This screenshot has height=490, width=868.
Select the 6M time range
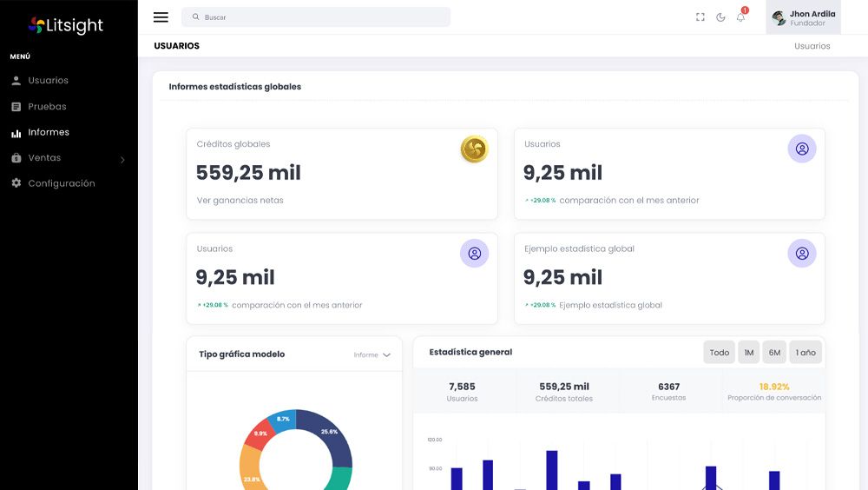tap(774, 353)
